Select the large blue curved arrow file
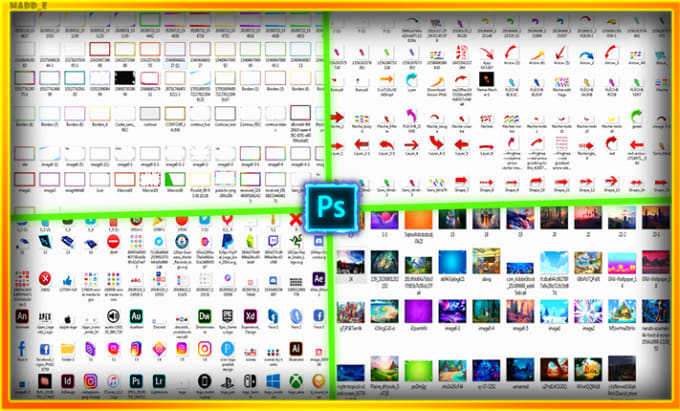680x411 pixels. 586,55
